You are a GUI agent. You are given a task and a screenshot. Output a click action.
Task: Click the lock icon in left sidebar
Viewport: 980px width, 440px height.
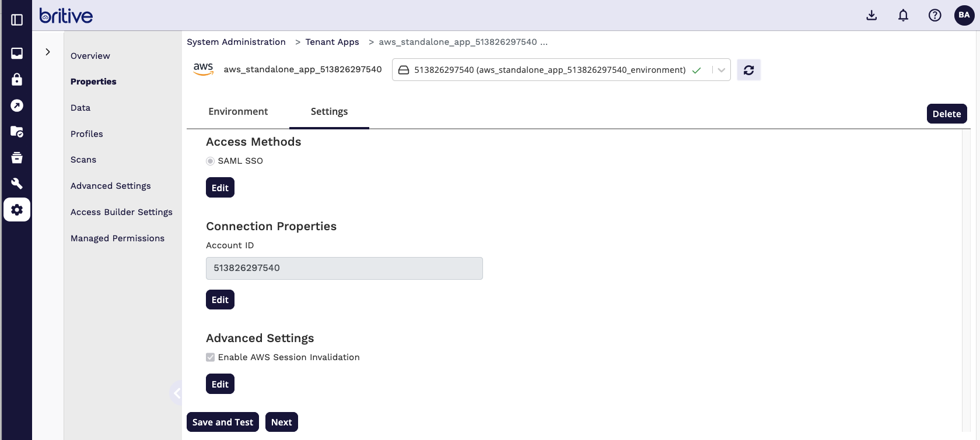(17, 79)
